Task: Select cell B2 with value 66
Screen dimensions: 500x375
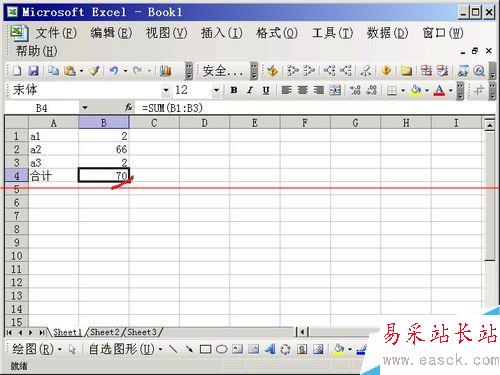Action: (x=104, y=149)
